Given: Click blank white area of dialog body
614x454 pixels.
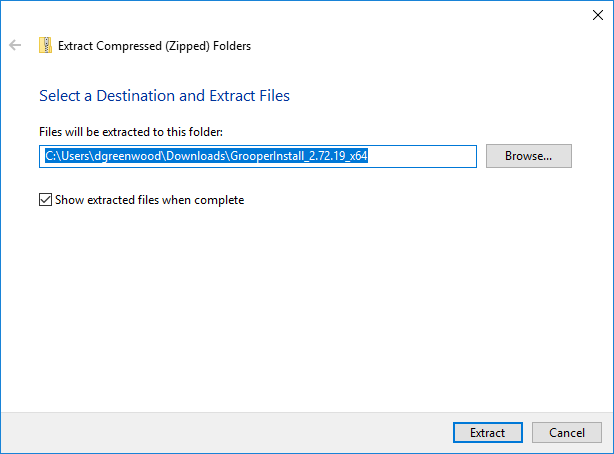Looking at the screenshot, I should 300,300.
